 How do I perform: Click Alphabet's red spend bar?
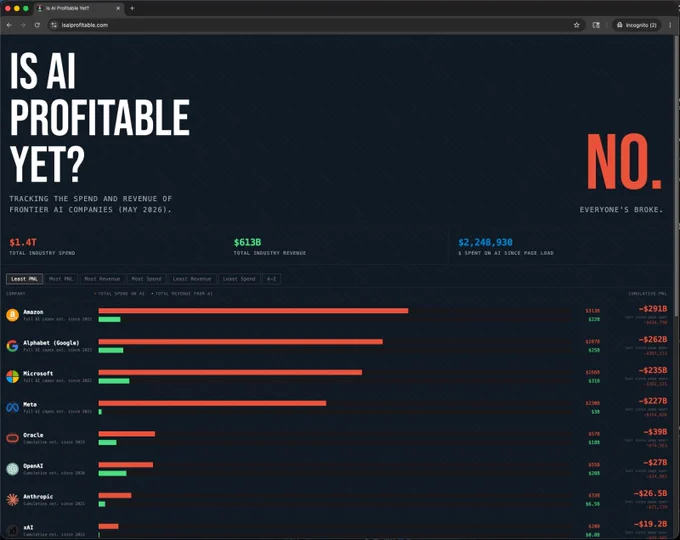(241, 342)
